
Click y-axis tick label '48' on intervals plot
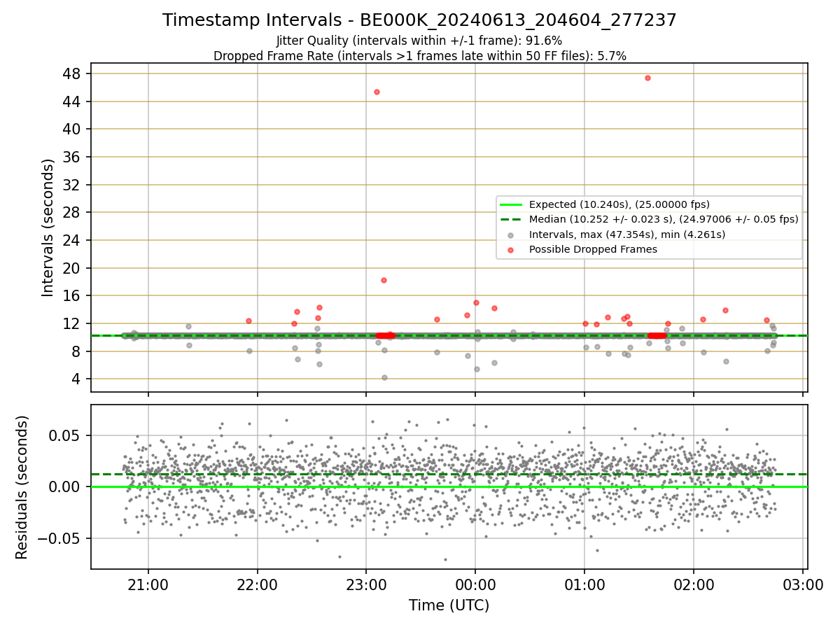click(73, 73)
